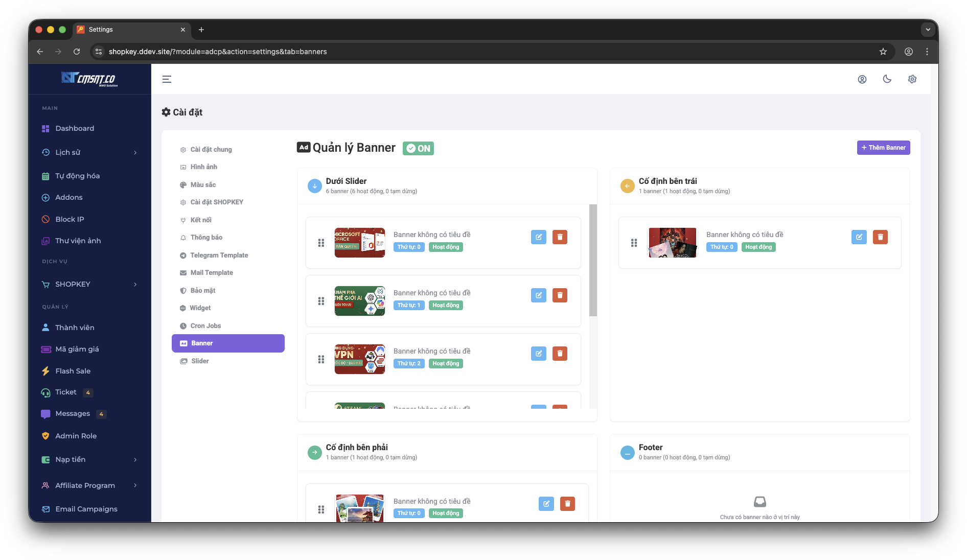The width and height of the screenshot is (967, 560).
Task: Delete the banner under Cố định bên trái
Action: tap(880, 237)
